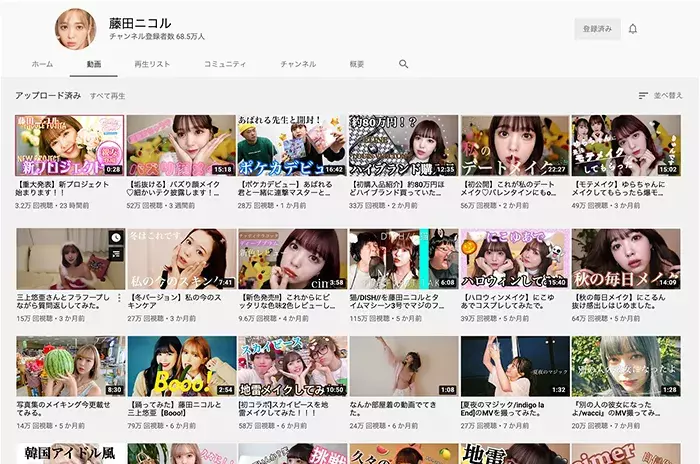Open モテメイク 15:02 video thumbnail
The image size is (700, 464).
[x=626, y=146]
